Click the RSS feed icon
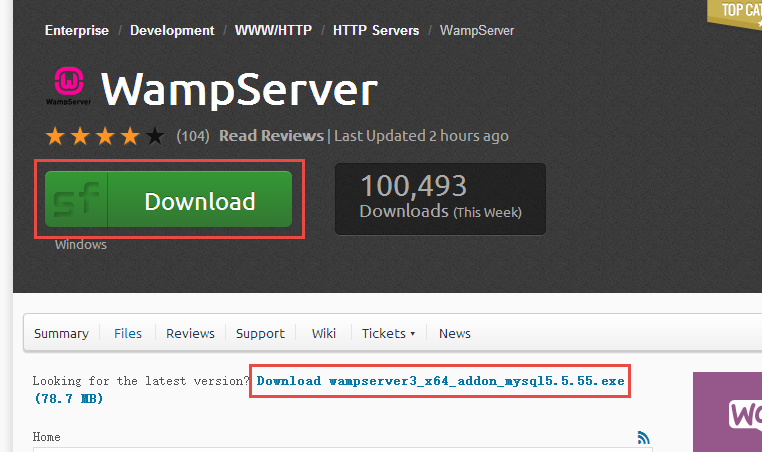This screenshot has height=452, width=762. (643, 437)
